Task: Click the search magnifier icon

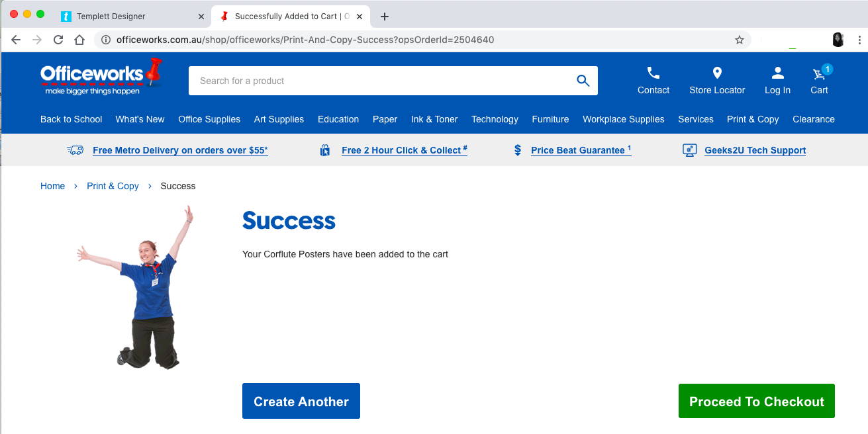Action: [583, 81]
